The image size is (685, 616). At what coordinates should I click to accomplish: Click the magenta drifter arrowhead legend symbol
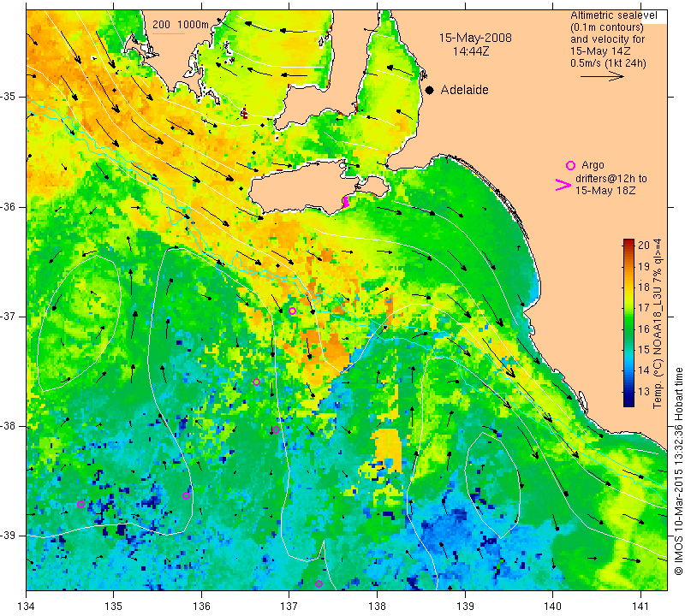pos(563,185)
